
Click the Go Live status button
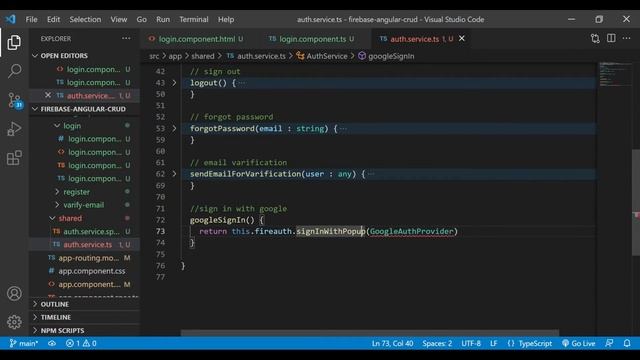pyautogui.click(x=578, y=343)
